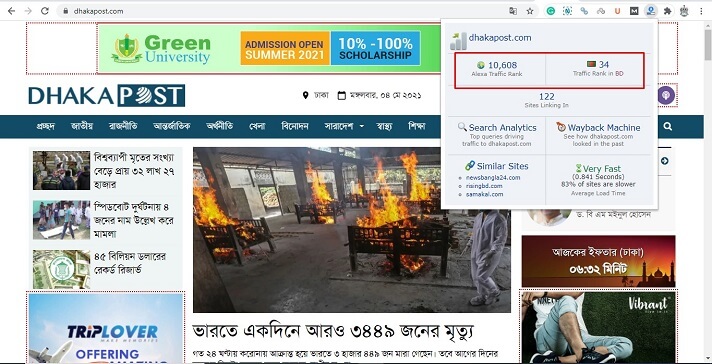Open the worldwide death toll headline
712x364 pixels.
(x=134, y=171)
